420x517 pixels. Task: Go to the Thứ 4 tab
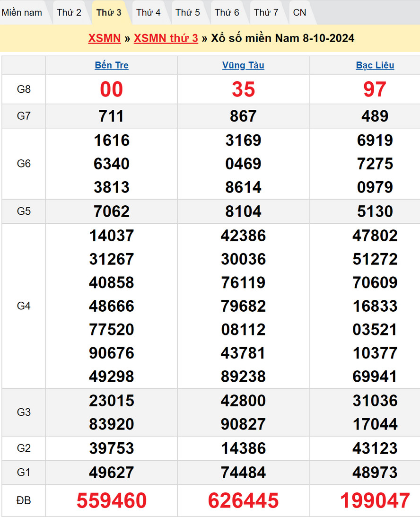149,13
